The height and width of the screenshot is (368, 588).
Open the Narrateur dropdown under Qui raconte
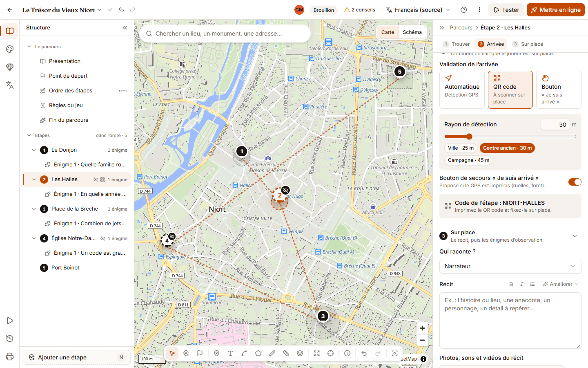pyautogui.click(x=510, y=266)
